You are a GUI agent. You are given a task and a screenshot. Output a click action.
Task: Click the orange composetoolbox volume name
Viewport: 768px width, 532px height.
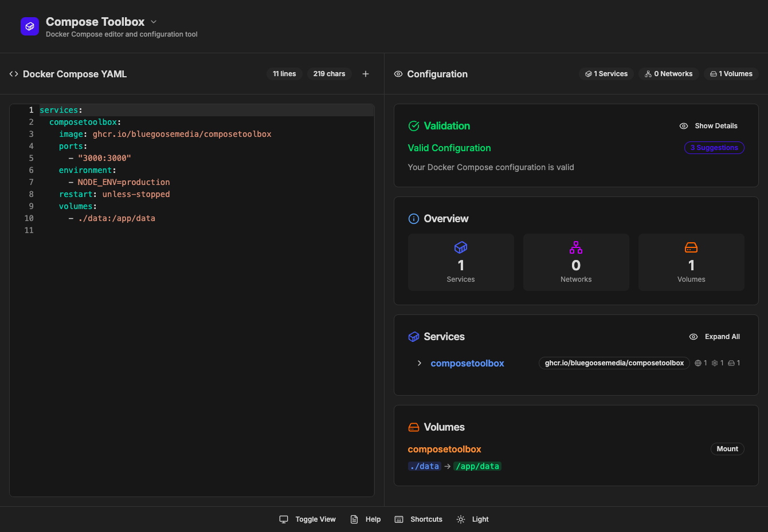pos(444,449)
